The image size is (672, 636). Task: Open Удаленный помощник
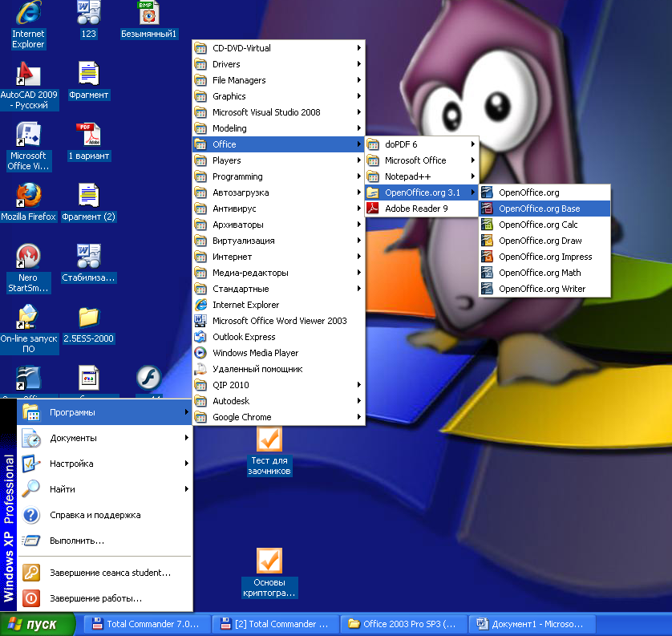coord(278,369)
